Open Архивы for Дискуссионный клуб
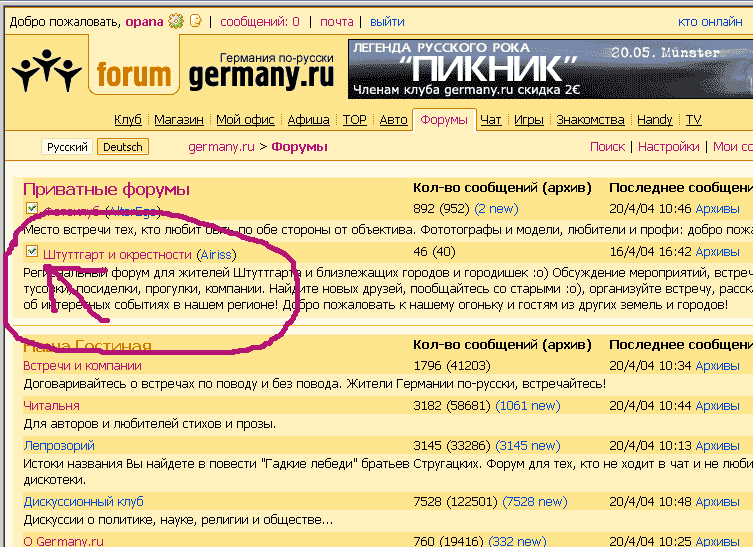The height and width of the screenshot is (547, 753). 717,502
